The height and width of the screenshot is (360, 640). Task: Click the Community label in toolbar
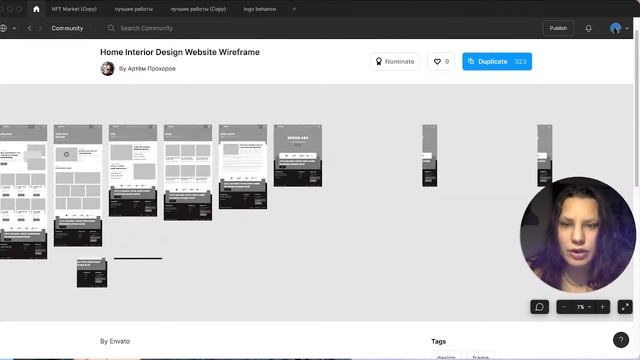(x=67, y=28)
